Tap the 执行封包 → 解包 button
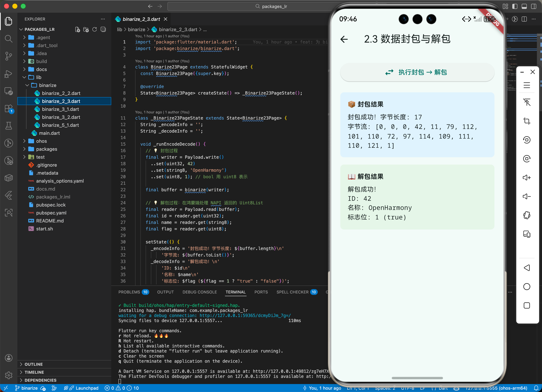Viewport: 542px width, 392px height. click(x=417, y=72)
